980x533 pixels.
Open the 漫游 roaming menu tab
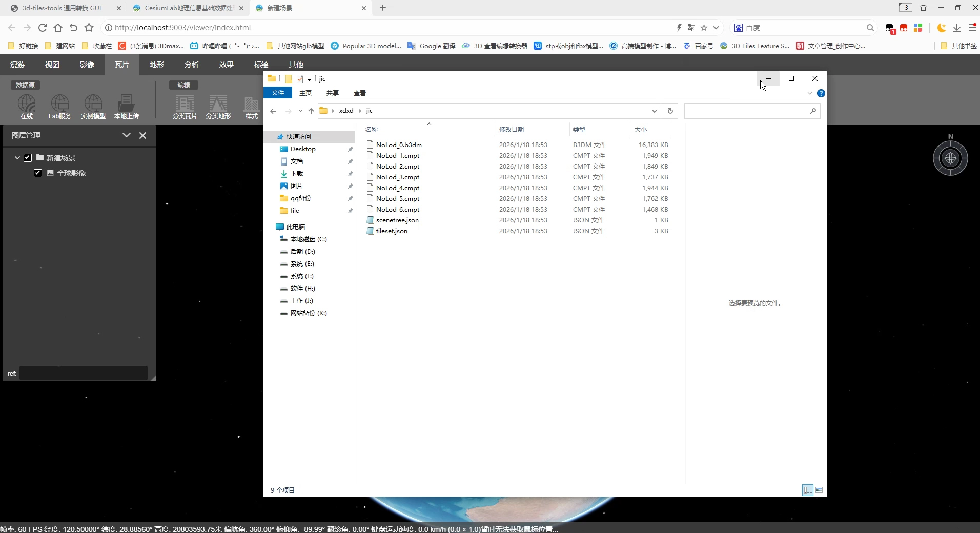coord(17,65)
